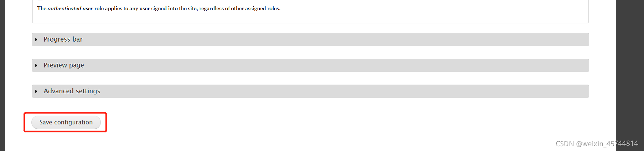Click the 'Preview page' heading text
The width and height of the screenshot is (644, 151).
click(x=64, y=65)
